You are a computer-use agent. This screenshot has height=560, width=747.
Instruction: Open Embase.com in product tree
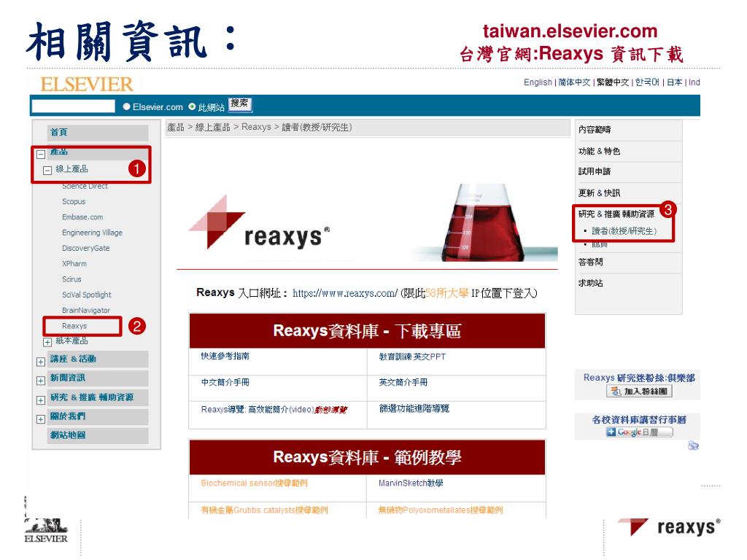pyautogui.click(x=82, y=217)
